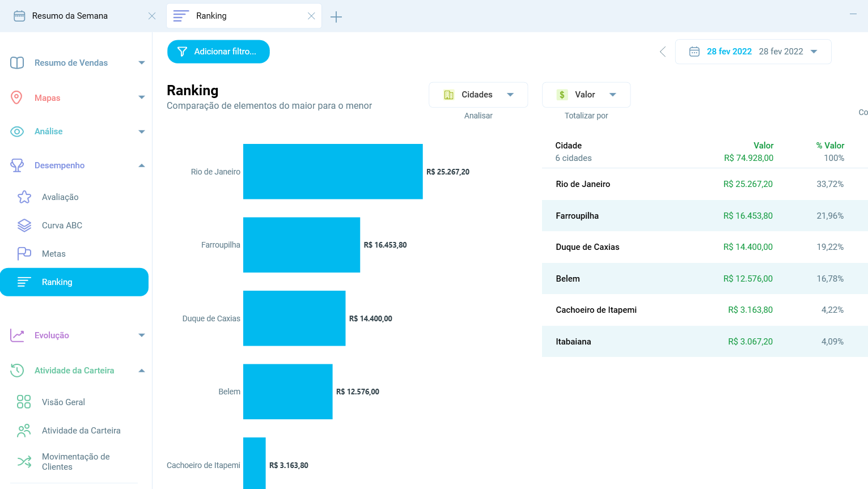This screenshot has width=868, height=489.
Task: Collapse the Atividade da Carteira section arrow
Action: [142, 371]
